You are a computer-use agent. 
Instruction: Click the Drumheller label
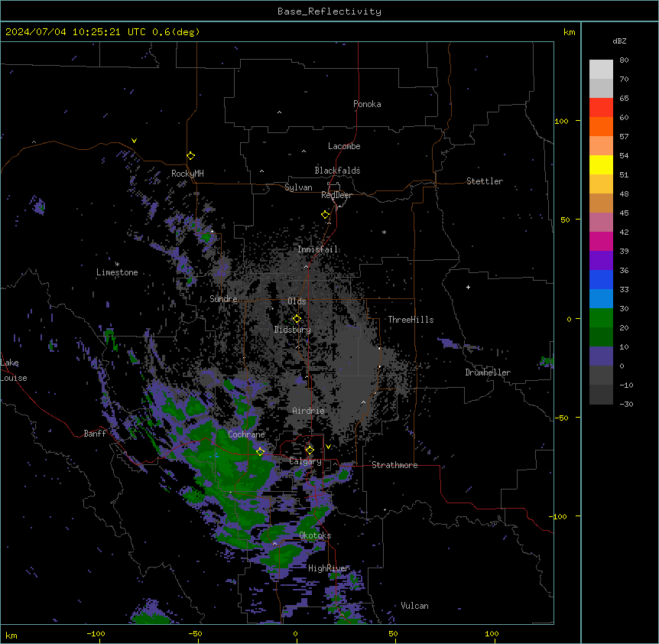tap(488, 372)
